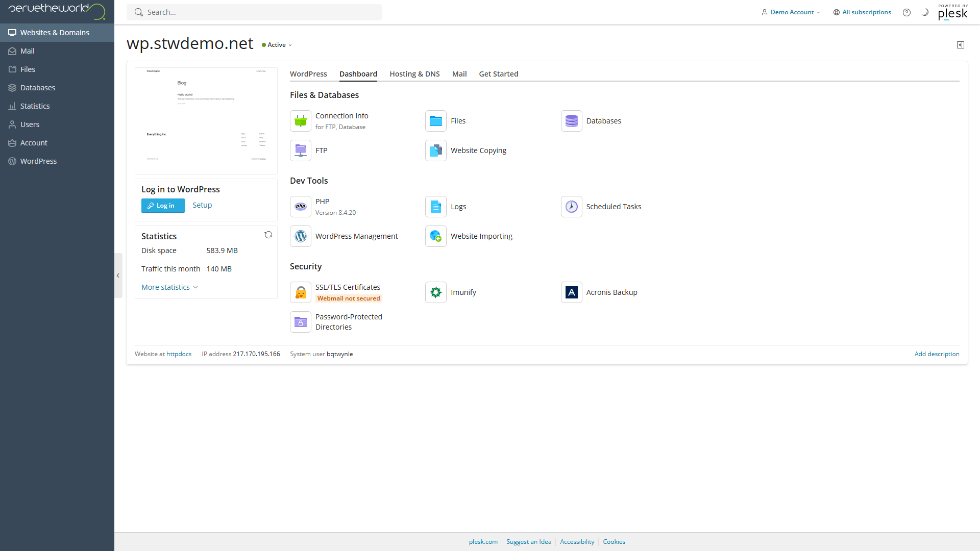Open plesk.com footer link
This screenshot has height=551, width=980.
pyautogui.click(x=483, y=542)
